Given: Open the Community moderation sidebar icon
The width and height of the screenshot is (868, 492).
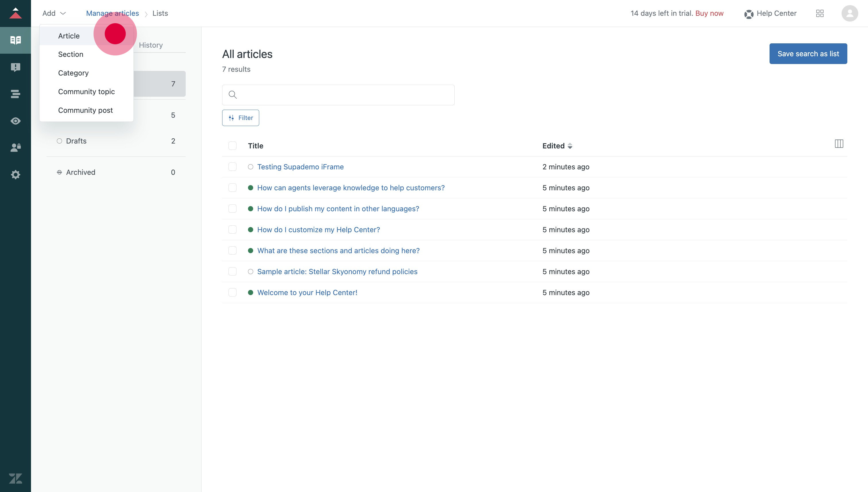Looking at the screenshot, I should (x=15, y=67).
